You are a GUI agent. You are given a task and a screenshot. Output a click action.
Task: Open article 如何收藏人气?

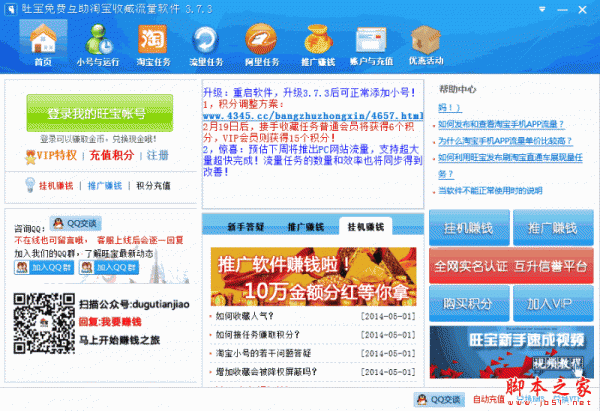(245, 316)
